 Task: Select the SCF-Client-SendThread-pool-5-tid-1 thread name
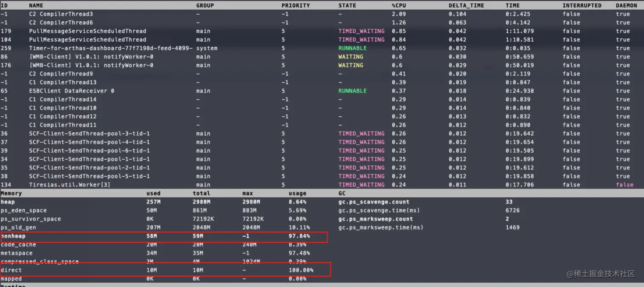(89, 176)
